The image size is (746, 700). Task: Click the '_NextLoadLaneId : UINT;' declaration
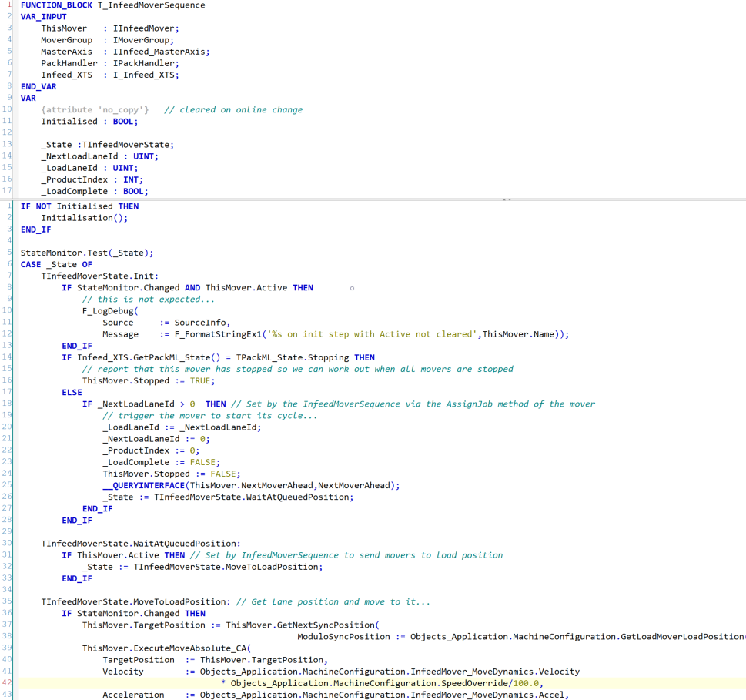tap(100, 156)
